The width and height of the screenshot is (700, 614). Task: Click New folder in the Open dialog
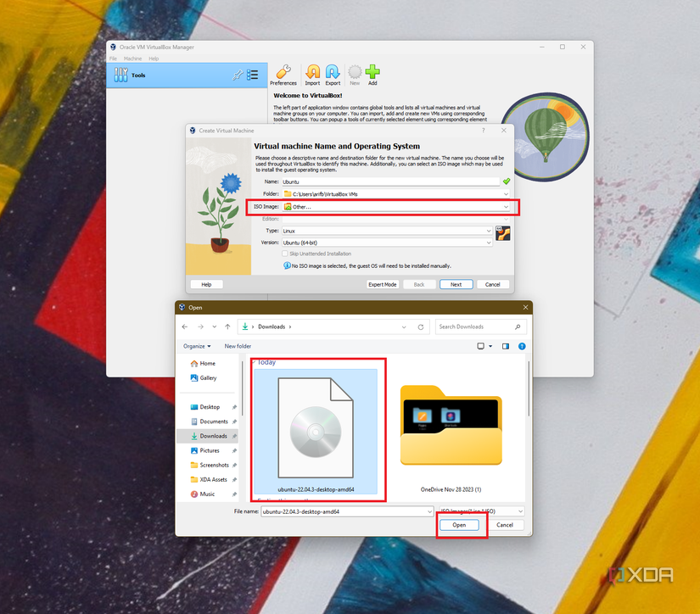point(238,346)
